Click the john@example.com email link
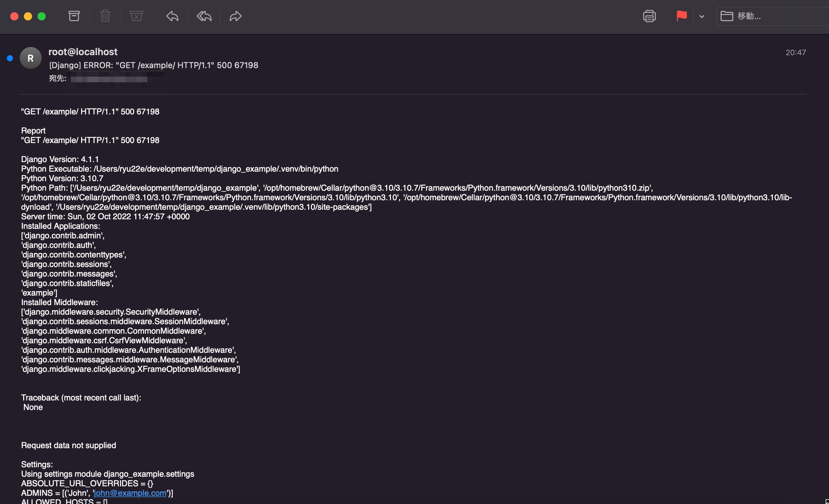 click(x=130, y=493)
